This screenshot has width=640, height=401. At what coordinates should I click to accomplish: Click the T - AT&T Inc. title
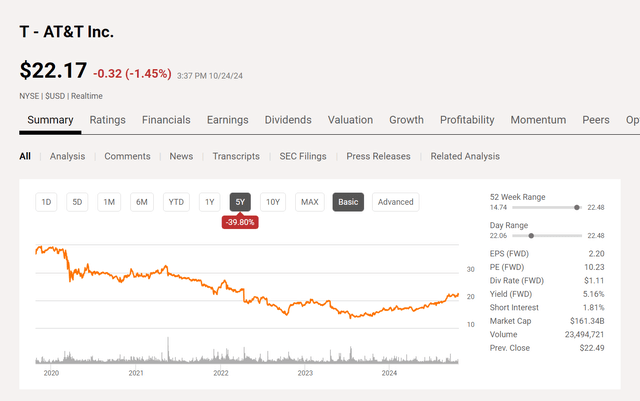point(67,32)
